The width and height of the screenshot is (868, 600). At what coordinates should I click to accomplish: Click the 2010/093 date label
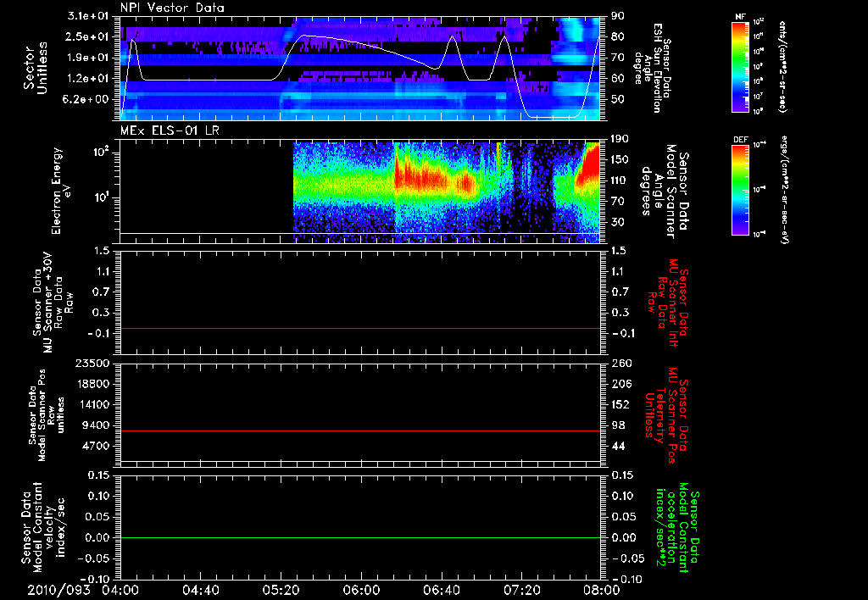pyautogui.click(x=58, y=591)
